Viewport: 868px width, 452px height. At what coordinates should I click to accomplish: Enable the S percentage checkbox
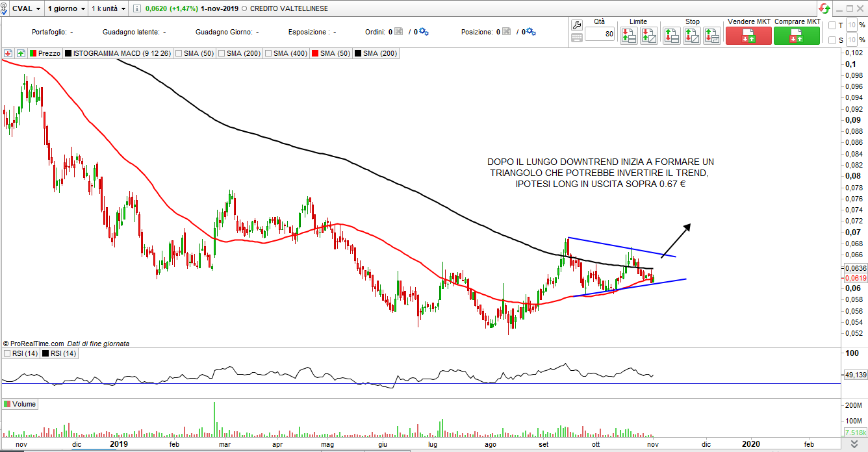tap(833, 40)
